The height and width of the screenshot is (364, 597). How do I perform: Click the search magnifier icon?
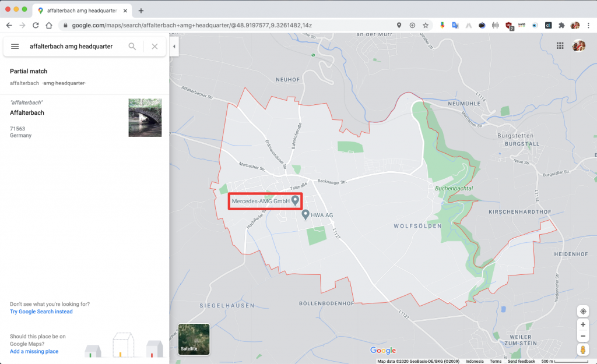pos(132,47)
